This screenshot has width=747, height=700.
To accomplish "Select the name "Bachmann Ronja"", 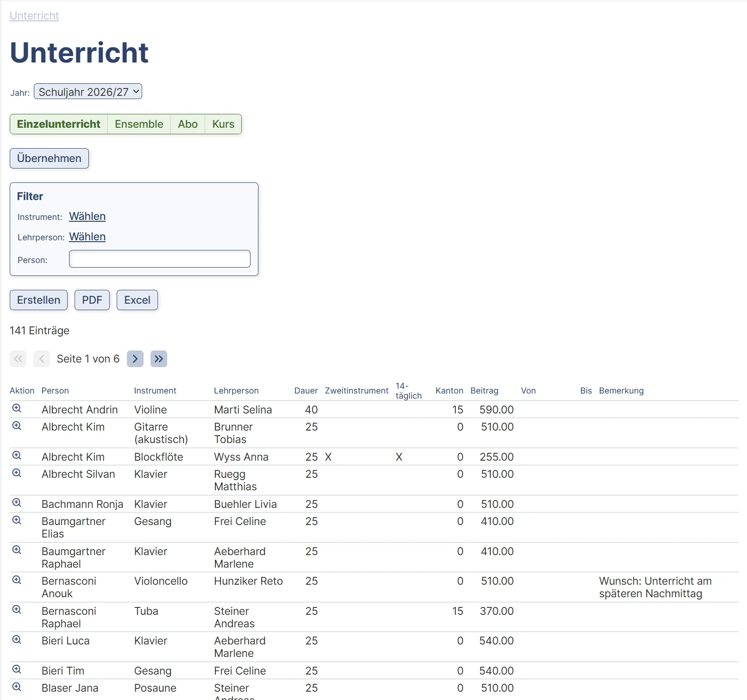I will [x=82, y=504].
